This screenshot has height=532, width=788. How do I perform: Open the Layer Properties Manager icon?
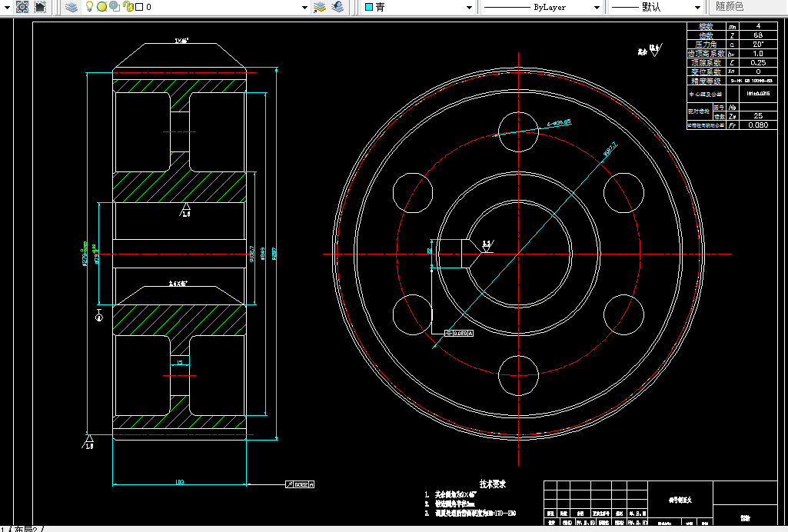pos(71,6)
